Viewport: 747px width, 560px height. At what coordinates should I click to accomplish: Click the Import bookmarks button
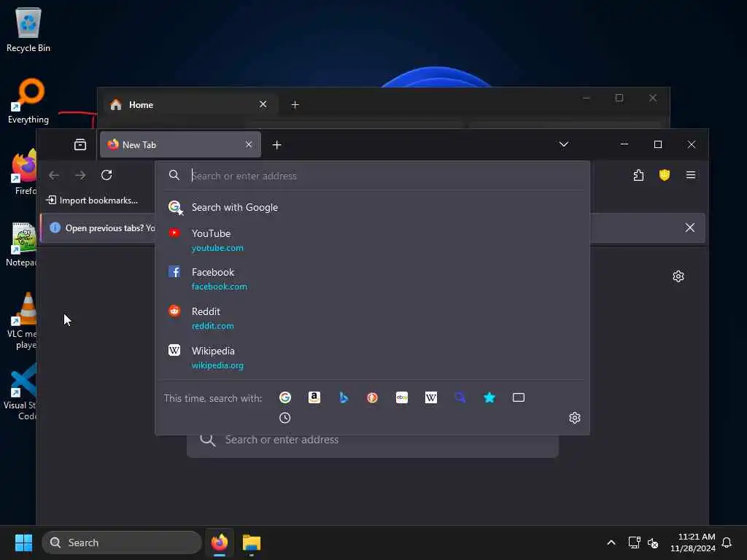93,201
